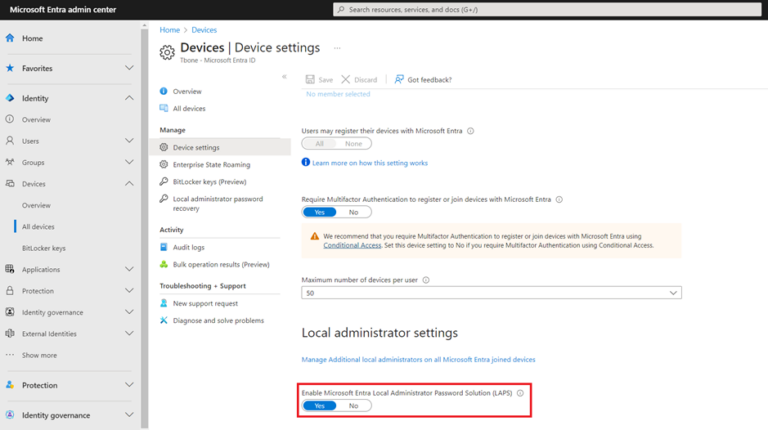Image resolution: width=768 pixels, height=430 pixels.
Task: Collapse the blade menu with double-chevron
Action: tap(284, 76)
